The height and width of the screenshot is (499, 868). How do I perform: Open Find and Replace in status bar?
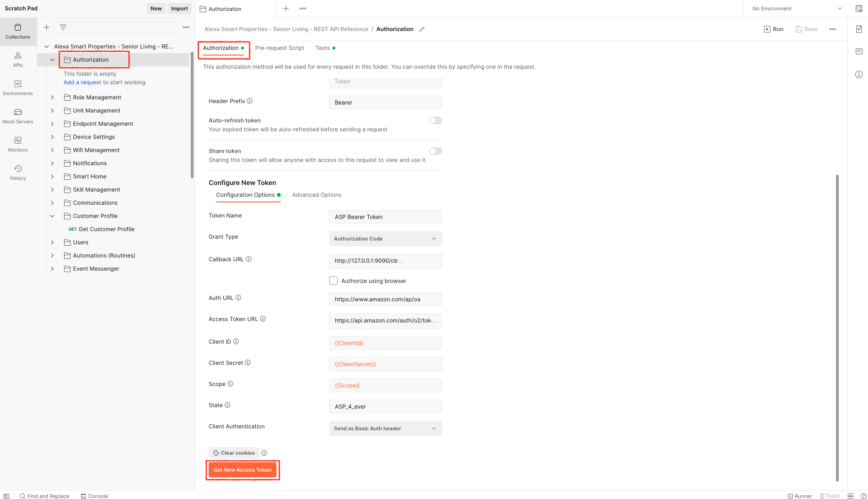point(45,496)
